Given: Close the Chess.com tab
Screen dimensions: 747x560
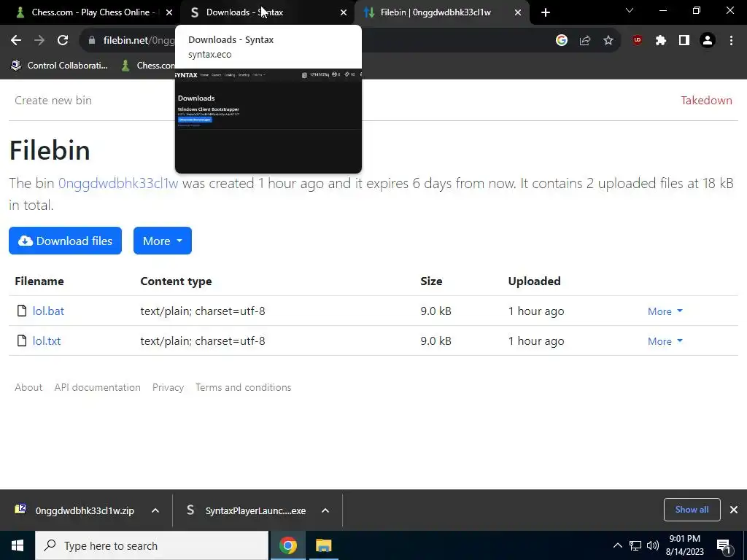Looking at the screenshot, I should [169, 12].
